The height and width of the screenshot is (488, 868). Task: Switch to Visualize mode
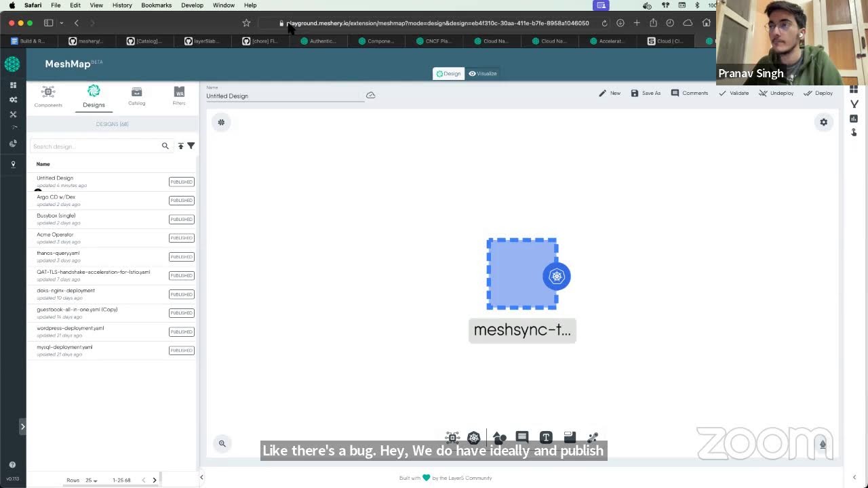coord(483,73)
